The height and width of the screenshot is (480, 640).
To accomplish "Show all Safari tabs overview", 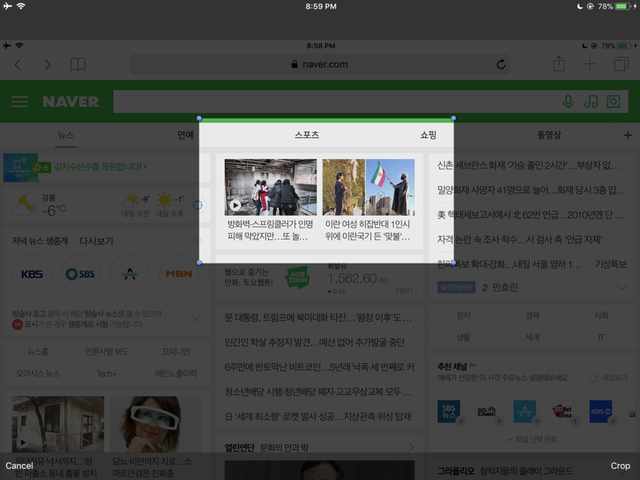I will point(621,64).
